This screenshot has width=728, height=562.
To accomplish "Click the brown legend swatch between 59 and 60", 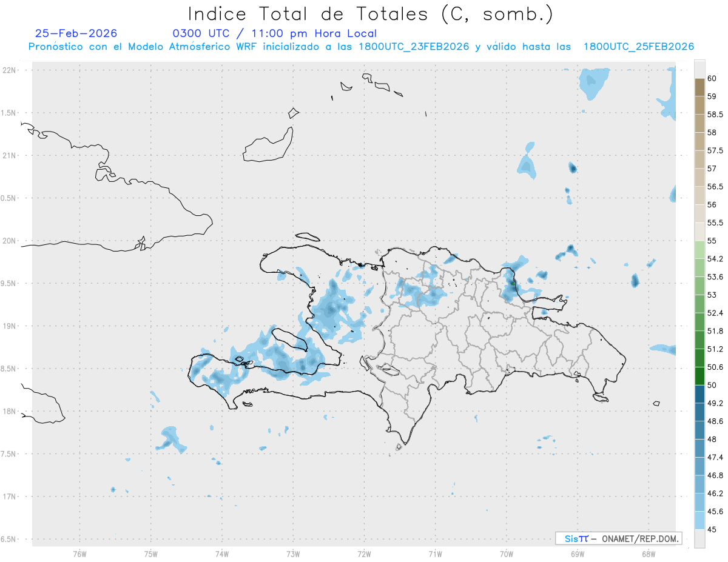I will click(x=699, y=87).
